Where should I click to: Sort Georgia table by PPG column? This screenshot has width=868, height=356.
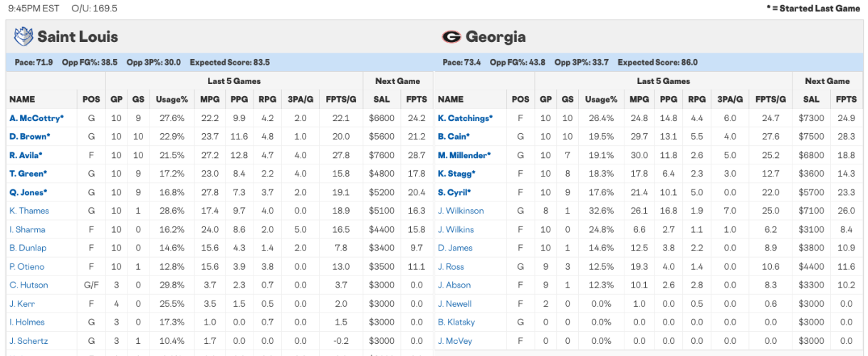pyautogui.click(x=668, y=100)
